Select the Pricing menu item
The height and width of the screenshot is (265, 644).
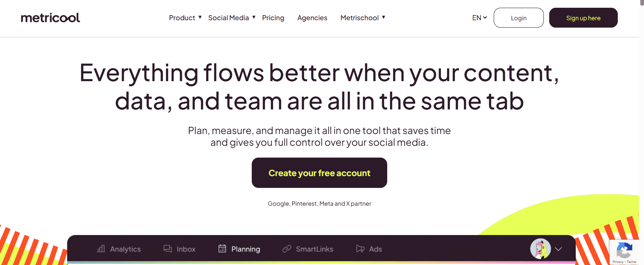[x=273, y=18]
